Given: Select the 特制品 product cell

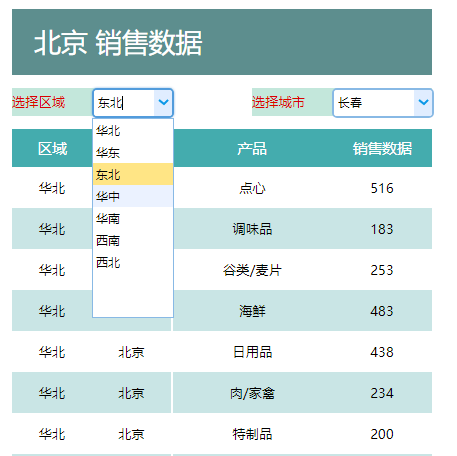Looking at the screenshot, I should coord(252,434).
